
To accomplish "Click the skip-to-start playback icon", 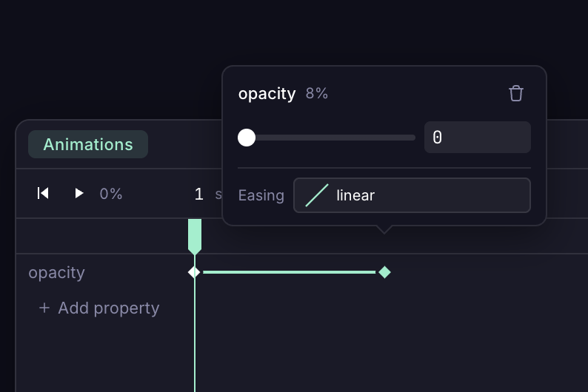I will pos(43,194).
